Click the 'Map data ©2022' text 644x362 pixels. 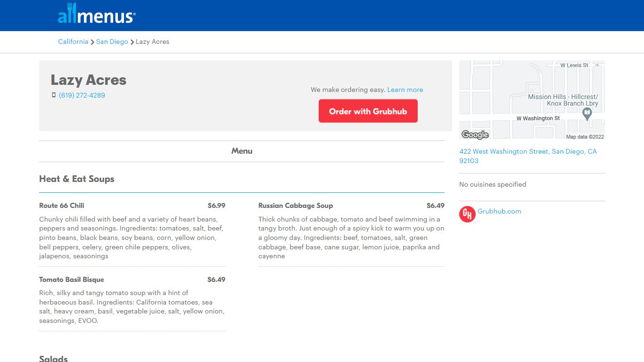(x=585, y=137)
